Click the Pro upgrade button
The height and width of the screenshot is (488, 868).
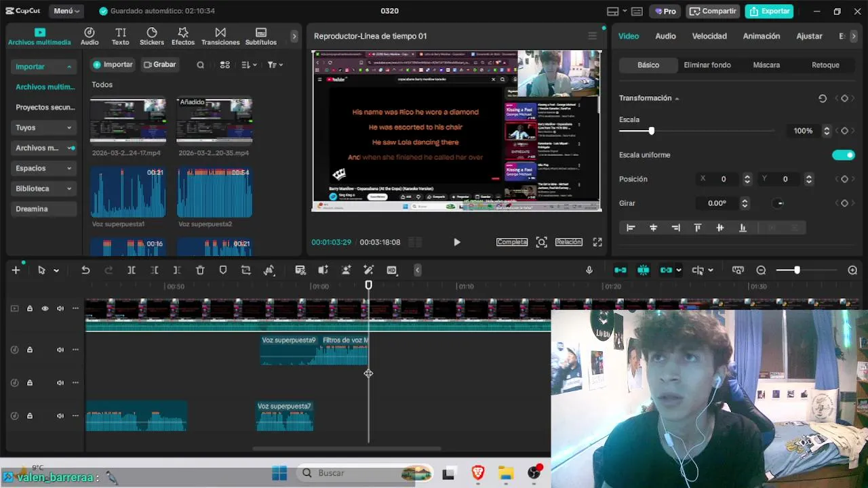[665, 11]
